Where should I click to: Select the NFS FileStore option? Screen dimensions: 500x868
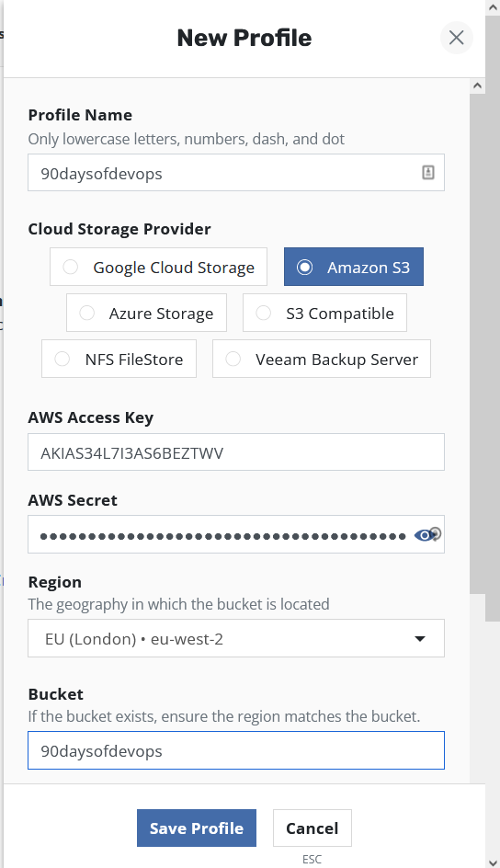tap(119, 359)
